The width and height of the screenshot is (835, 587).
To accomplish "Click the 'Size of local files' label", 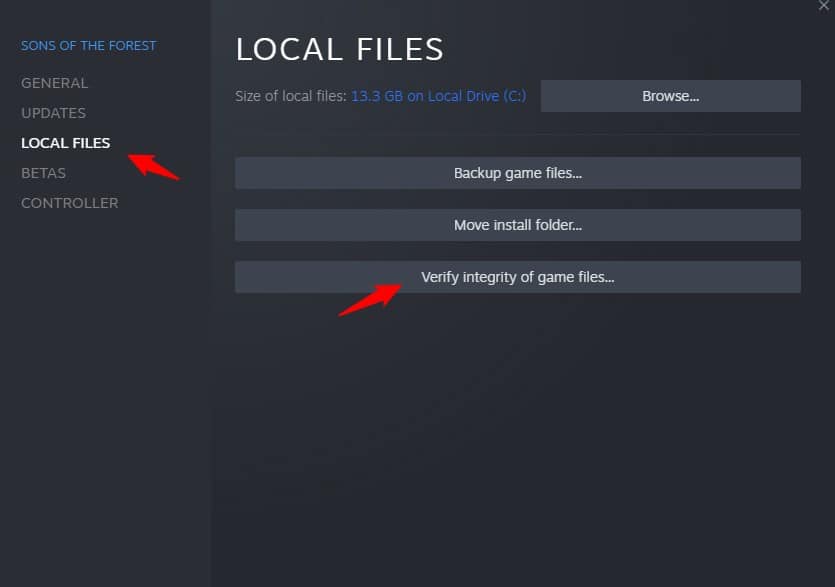I will click(290, 97).
